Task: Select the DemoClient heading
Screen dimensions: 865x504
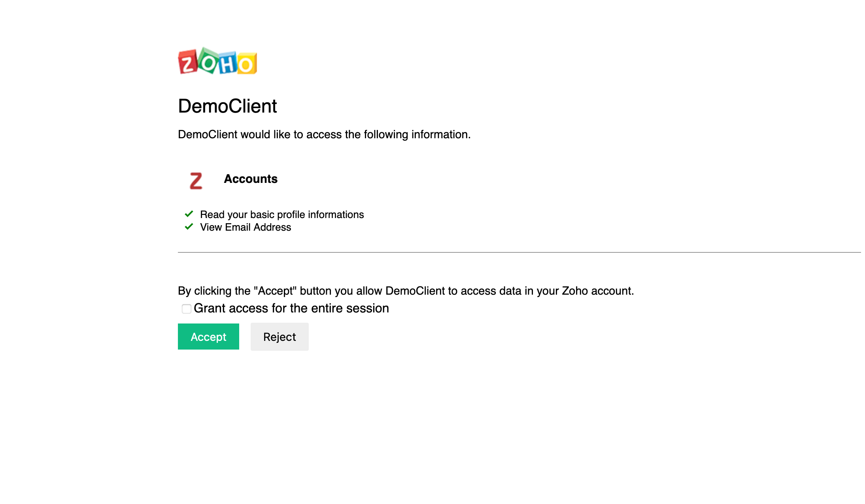Action: [x=227, y=106]
